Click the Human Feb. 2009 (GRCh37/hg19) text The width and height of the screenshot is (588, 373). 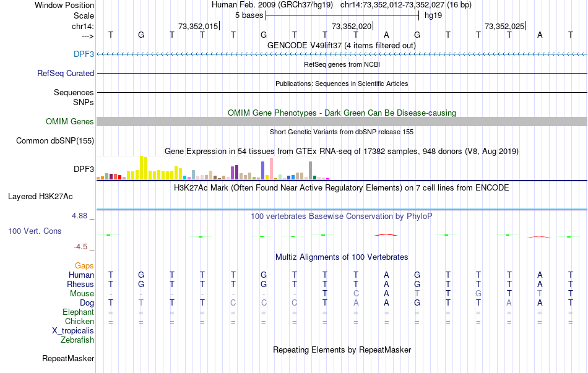click(x=272, y=5)
